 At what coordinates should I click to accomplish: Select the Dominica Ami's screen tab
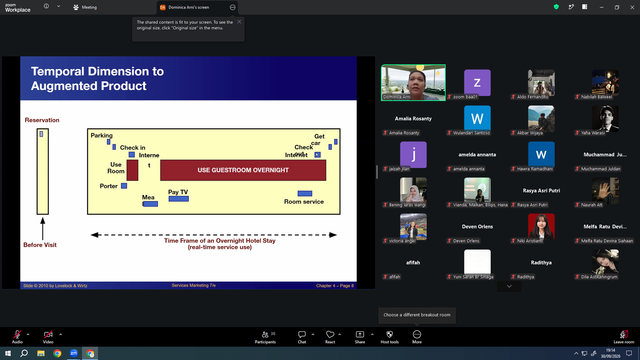pyautogui.click(x=198, y=7)
